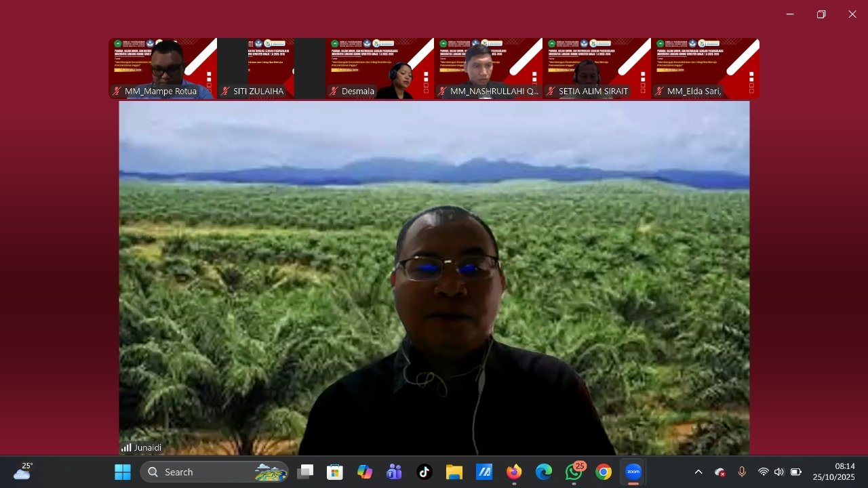Screen dimensions: 868x488
Task: Open TikTok from the taskbar
Action: pos(425,472)
